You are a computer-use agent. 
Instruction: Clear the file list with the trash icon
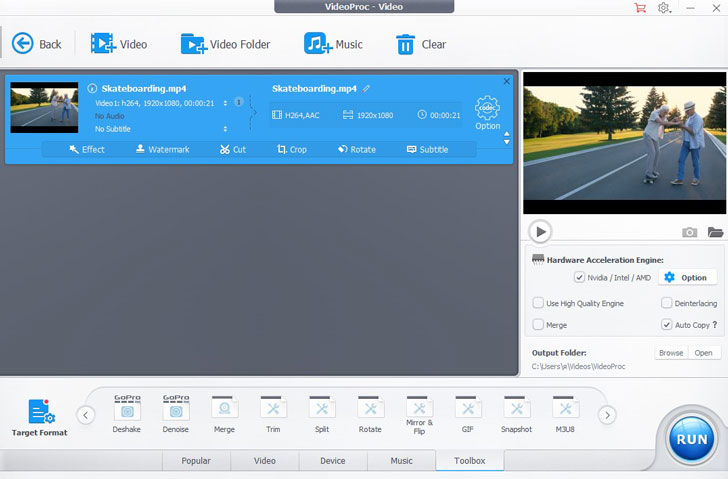coord(421,44)
